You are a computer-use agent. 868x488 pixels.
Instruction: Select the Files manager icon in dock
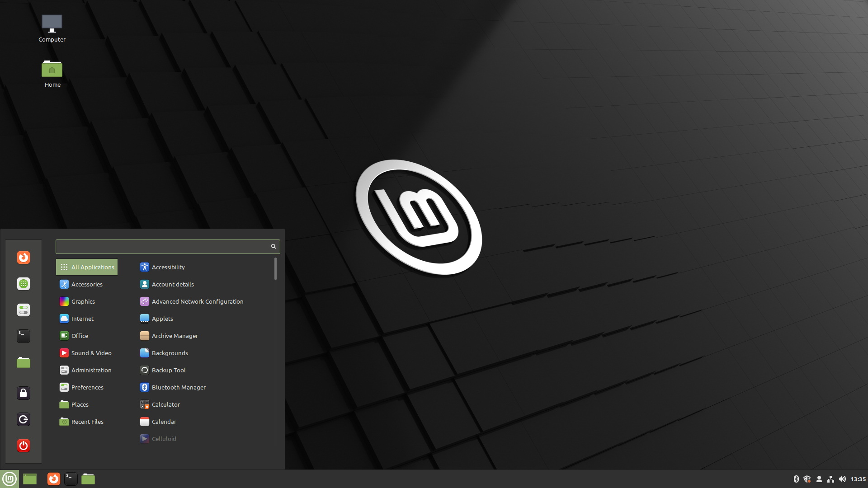pos(89,479)
